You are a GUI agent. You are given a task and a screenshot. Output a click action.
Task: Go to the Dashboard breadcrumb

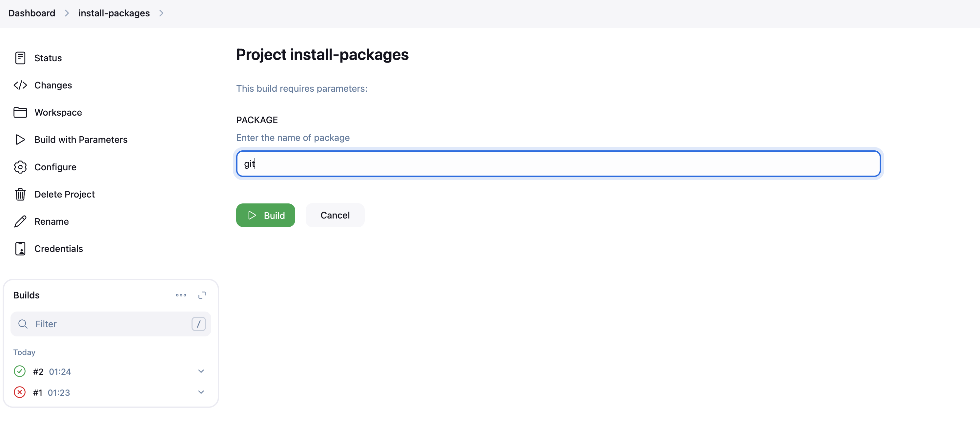(x=31, y=13)
